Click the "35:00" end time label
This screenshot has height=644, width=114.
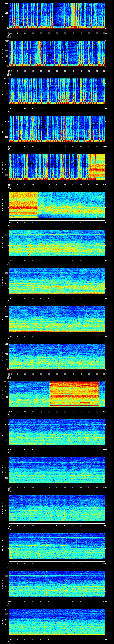105,223
